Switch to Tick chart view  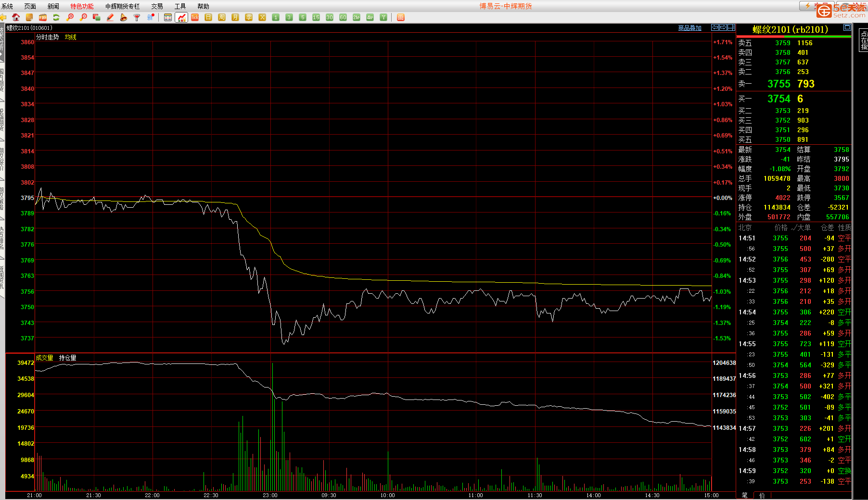[x=195, y=17]
